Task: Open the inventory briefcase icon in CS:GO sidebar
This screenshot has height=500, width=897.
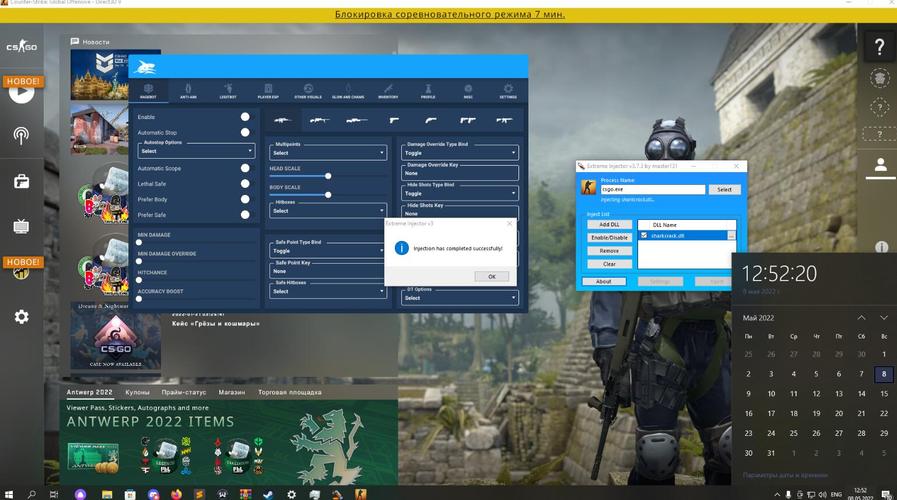Action: click(21, 181)
